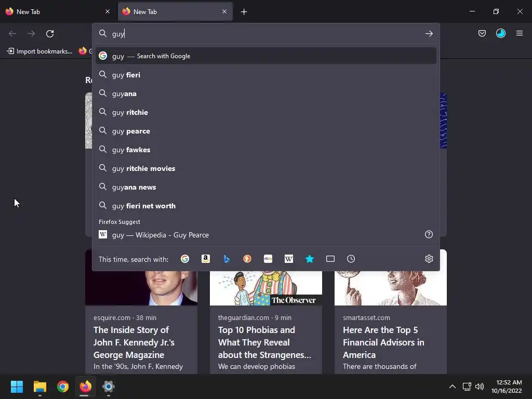Pick eBay one-off search icon
The height and width of the screenshot is (399, 532).
(268, 259)
